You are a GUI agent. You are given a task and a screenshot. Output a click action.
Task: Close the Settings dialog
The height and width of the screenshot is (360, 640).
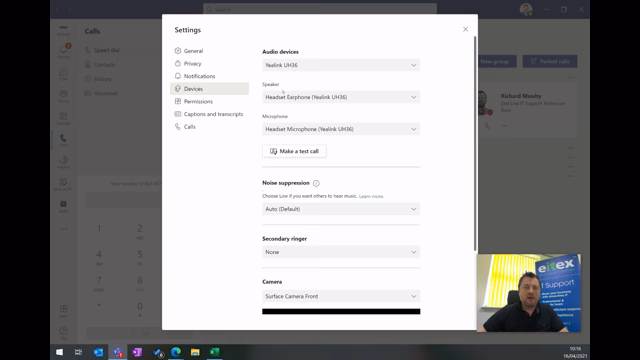pos(465,29)
